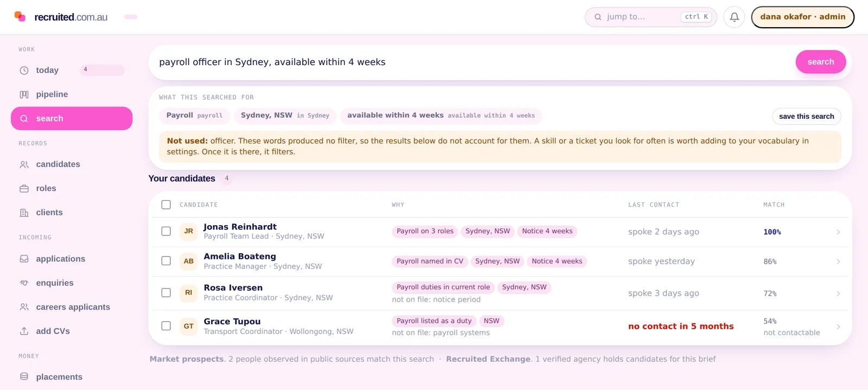The width and height of the screenshot is (868, 390).
Task: Click 'Payroll duties in current role' tag
Action: pos(443,287)
